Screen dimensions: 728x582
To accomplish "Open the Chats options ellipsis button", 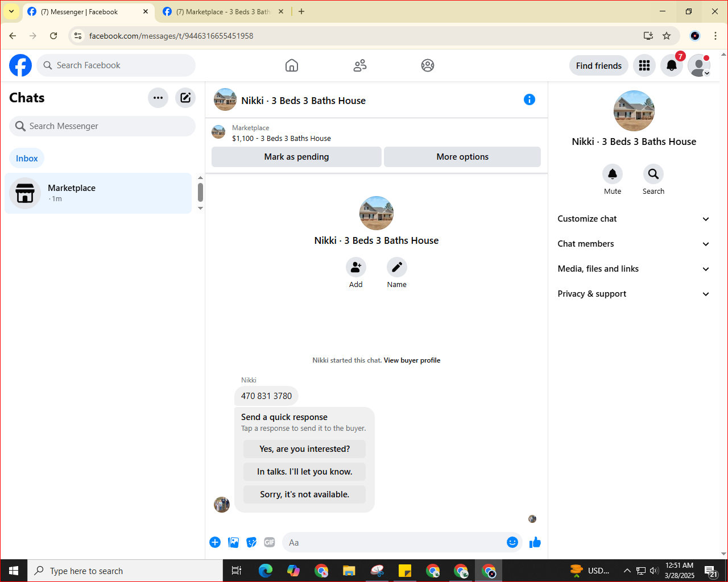I will tap(158, 98).
